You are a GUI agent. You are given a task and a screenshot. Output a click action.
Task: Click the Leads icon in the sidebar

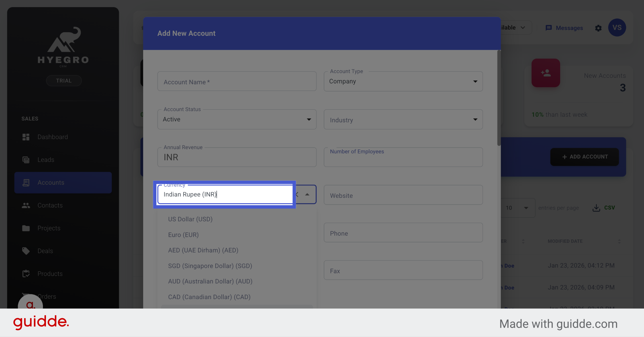point(26,160)
